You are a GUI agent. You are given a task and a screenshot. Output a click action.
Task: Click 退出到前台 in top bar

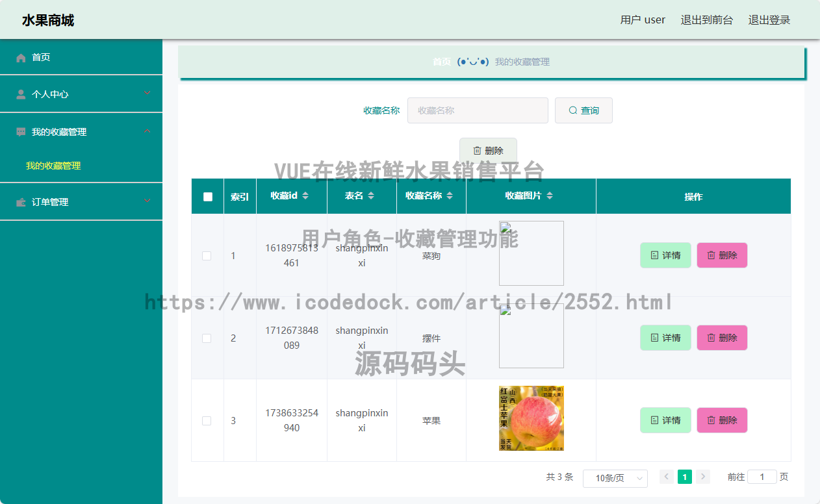[x=707, y=20]
